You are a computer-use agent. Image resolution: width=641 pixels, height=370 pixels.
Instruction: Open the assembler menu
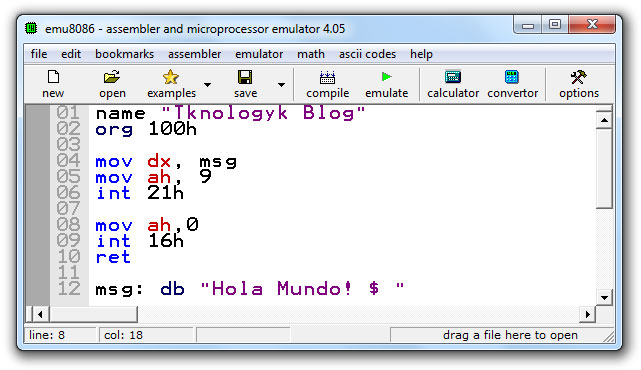point(195,54)
